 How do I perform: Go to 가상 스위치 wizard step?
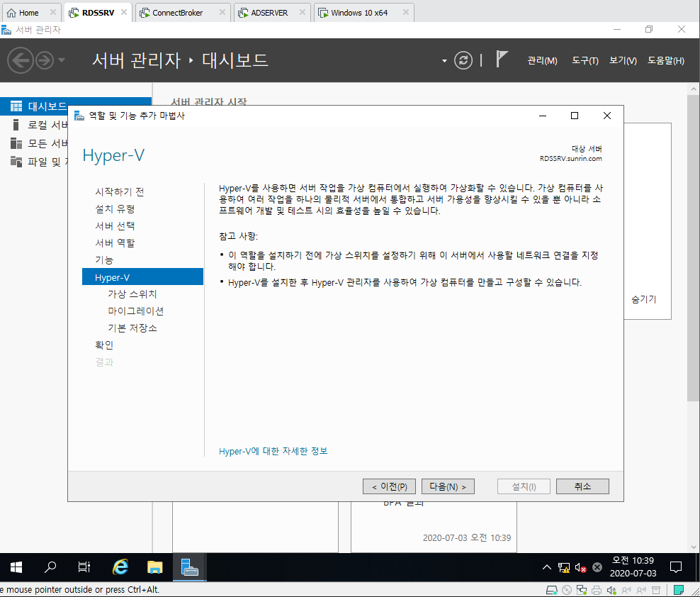pos(132,294)
